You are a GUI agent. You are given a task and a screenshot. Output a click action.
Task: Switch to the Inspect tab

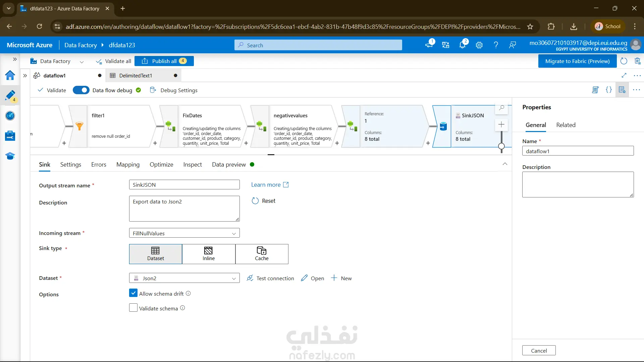[x=193, y=165]
